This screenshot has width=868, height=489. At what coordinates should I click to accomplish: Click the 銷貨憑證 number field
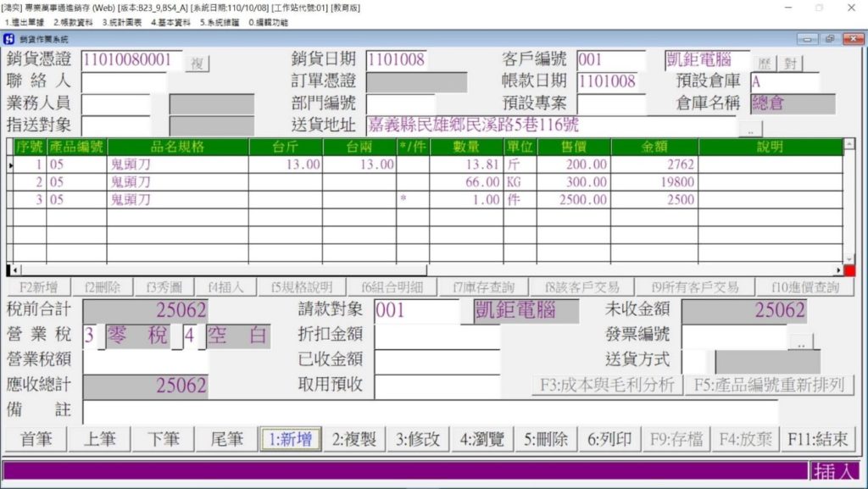[x=131, y=59]
